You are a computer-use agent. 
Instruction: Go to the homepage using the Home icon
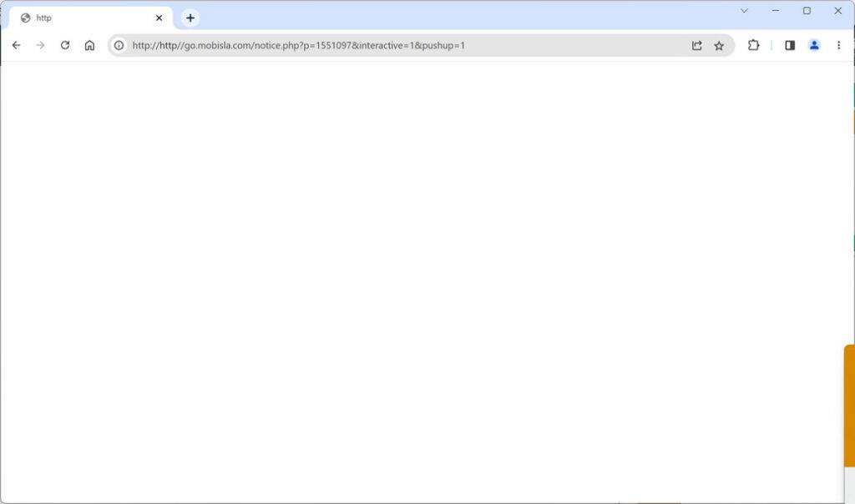90,46
